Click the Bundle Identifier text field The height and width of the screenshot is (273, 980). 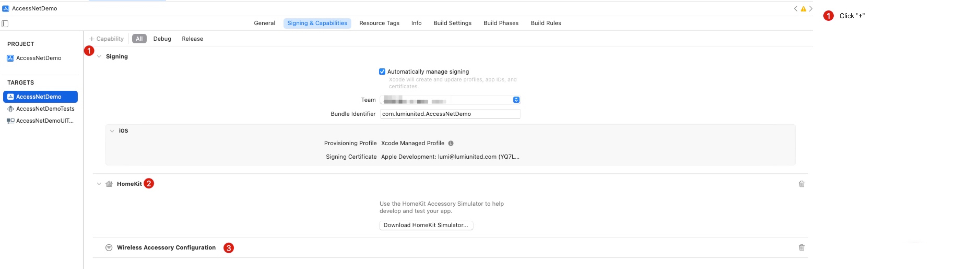point(450,114)
